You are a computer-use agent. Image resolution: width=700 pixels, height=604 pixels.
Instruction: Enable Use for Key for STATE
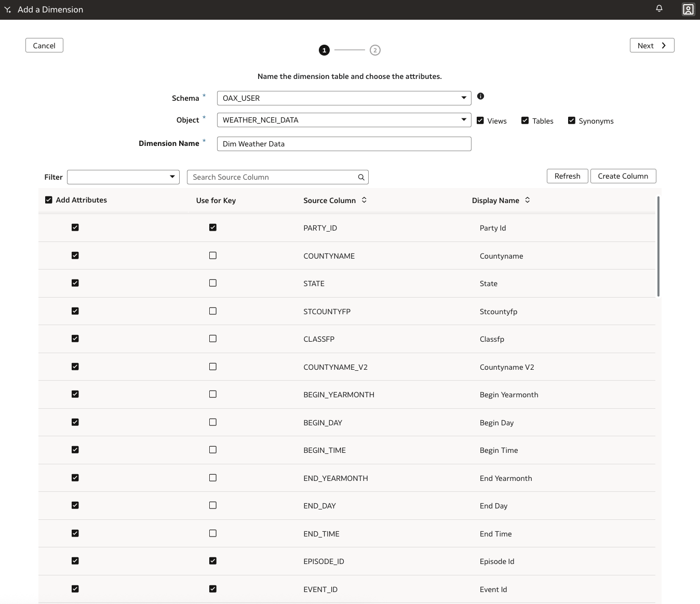[x=213, y=283]
